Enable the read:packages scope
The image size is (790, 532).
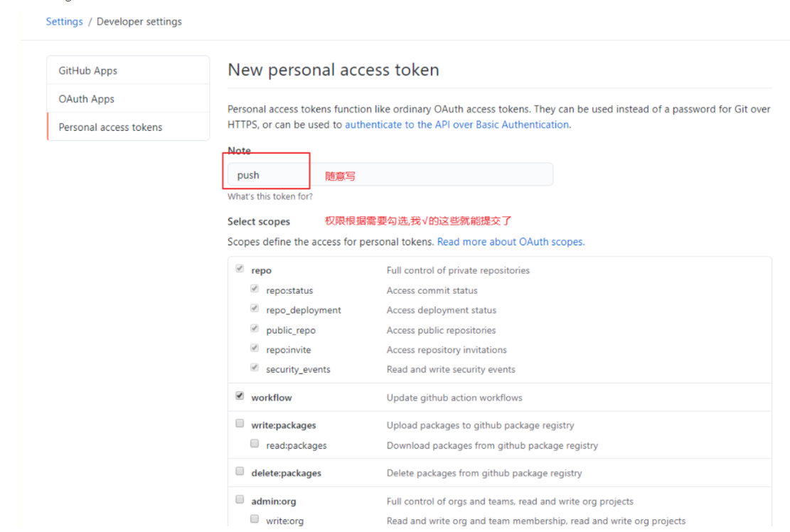(x=255, y=445)
